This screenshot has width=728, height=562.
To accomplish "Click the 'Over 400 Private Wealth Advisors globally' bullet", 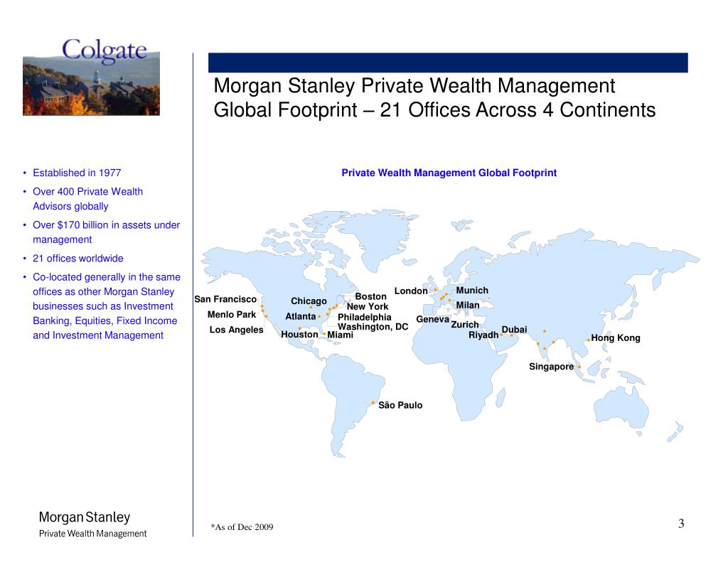I will (87, 199).
